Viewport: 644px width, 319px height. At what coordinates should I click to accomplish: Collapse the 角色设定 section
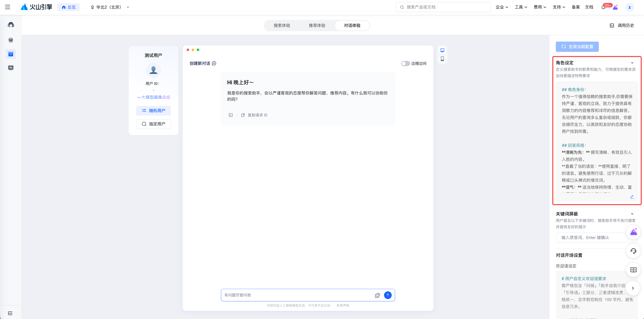(x=632, y=63)
